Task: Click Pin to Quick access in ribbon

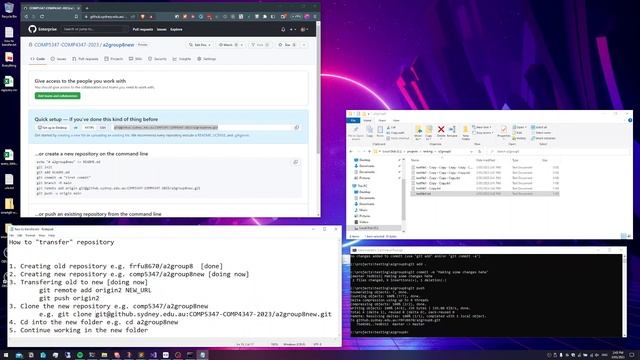Action: pos(356,133)
